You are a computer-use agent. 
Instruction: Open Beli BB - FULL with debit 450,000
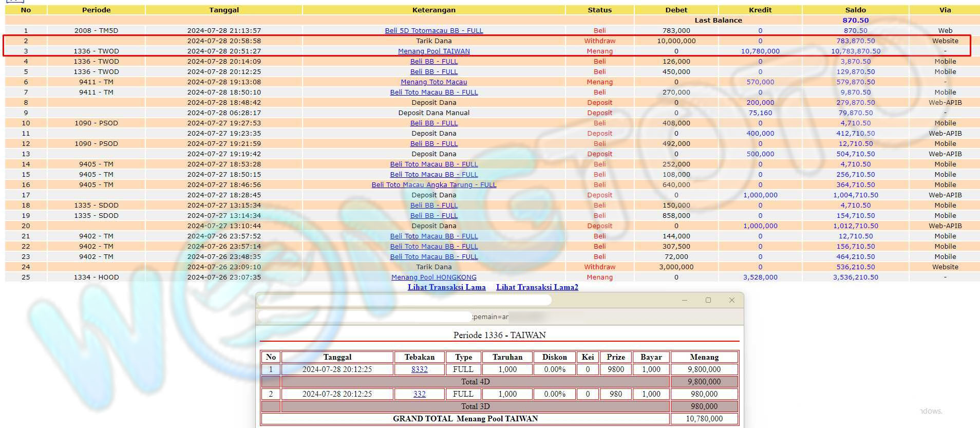(x=434, y=72)
